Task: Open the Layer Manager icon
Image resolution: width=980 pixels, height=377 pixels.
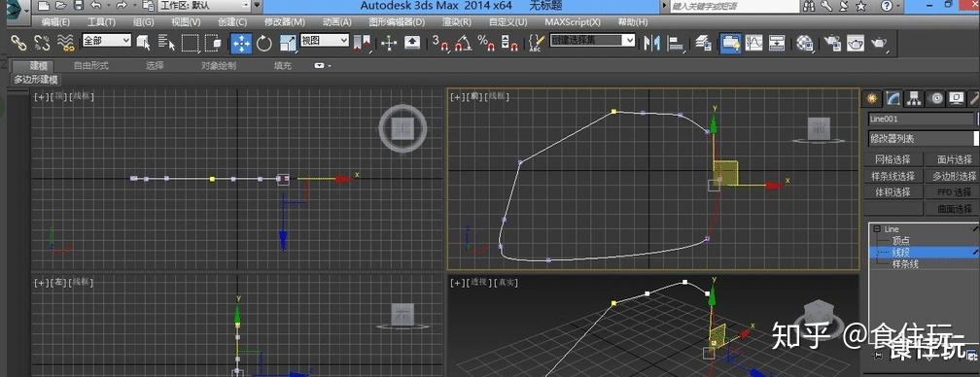Action: click(x=703, y=43)
